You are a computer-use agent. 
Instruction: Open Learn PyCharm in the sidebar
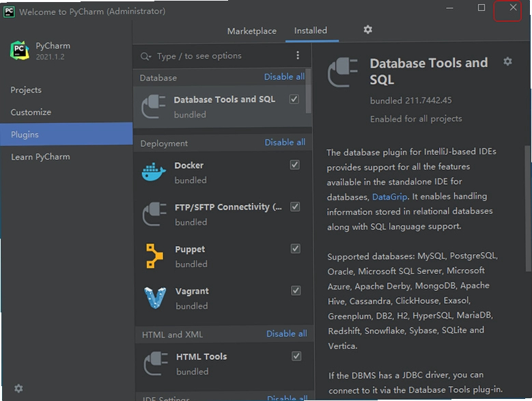click(x=40, y=156)
